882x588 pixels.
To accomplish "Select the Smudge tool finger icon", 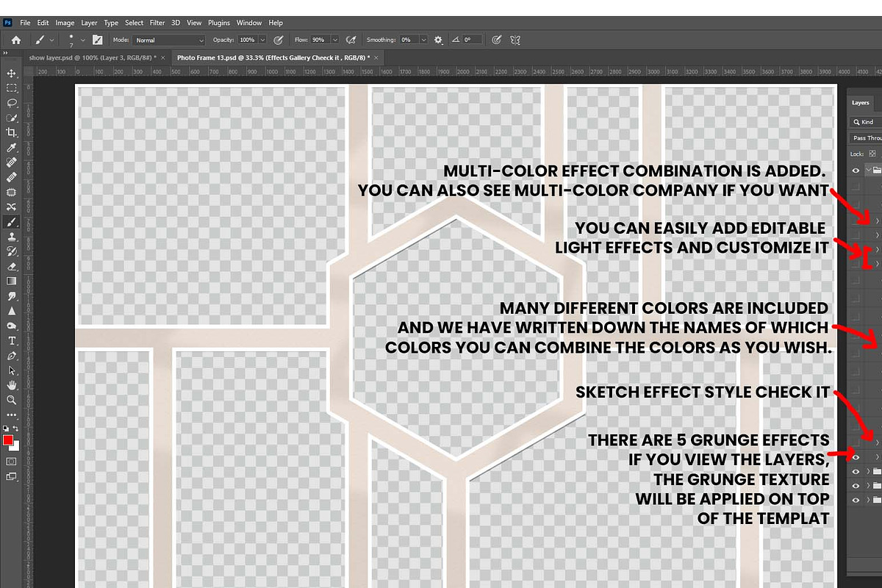I will click(x=11, y=296).
